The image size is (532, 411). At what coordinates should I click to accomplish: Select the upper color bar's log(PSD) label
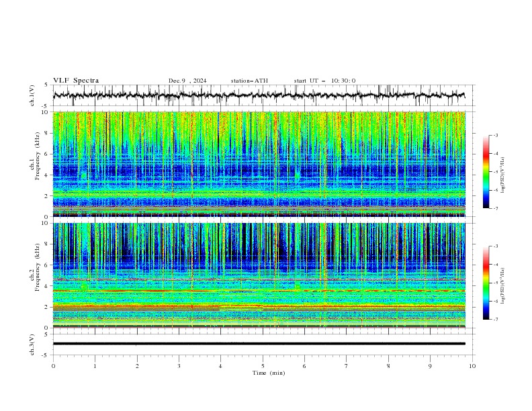[x=503, y=175]
